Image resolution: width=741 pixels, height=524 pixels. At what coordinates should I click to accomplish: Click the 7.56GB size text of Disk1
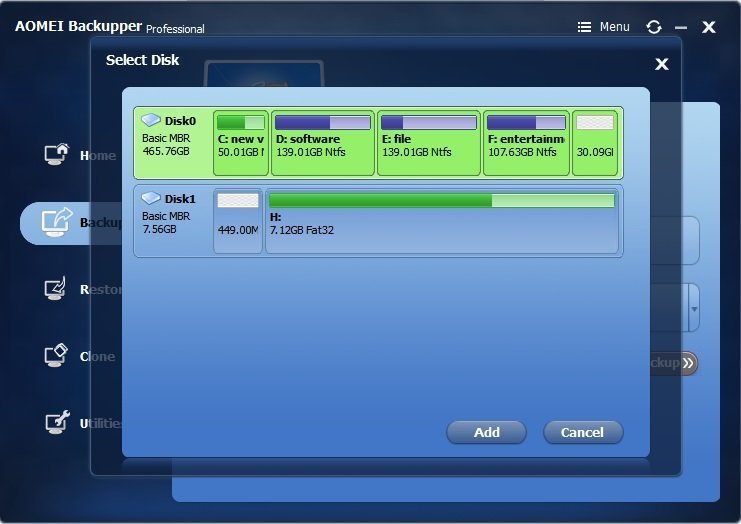[159, 229]
